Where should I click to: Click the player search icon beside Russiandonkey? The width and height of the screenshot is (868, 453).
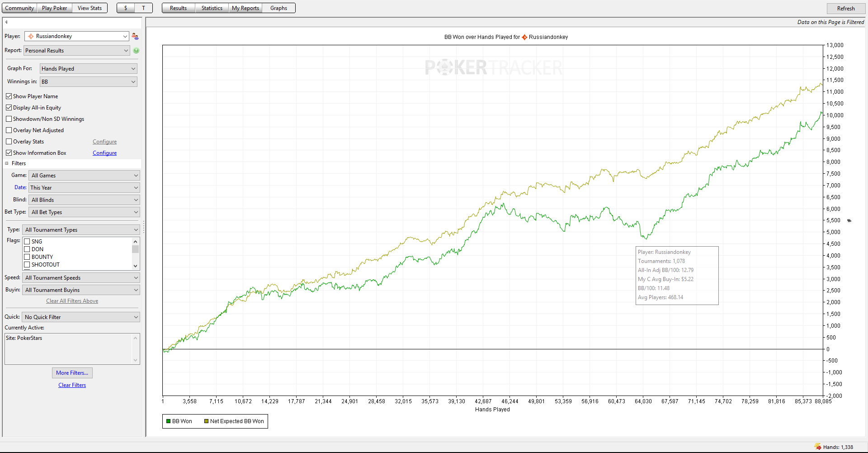[135, 36]
